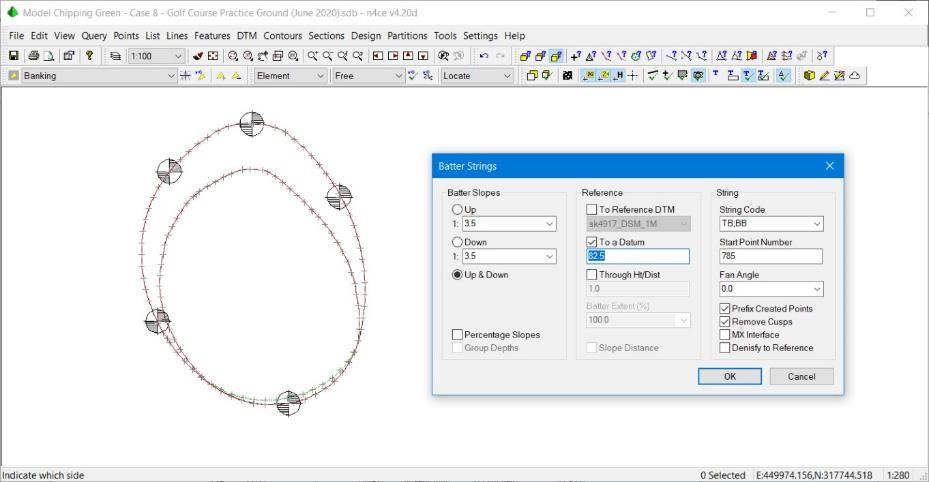Click the layers stack icon beside scale
The image size is (929, 482).
[x=116, y=56]
